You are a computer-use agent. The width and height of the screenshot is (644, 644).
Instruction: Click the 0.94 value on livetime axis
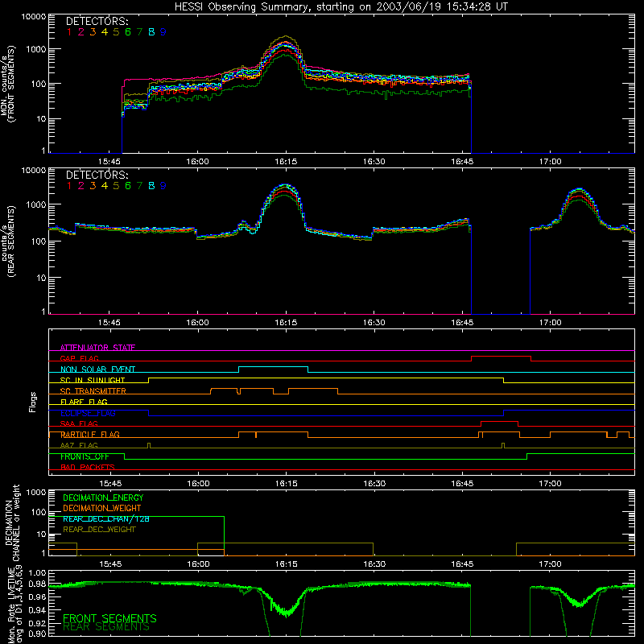tap(37, 610)
